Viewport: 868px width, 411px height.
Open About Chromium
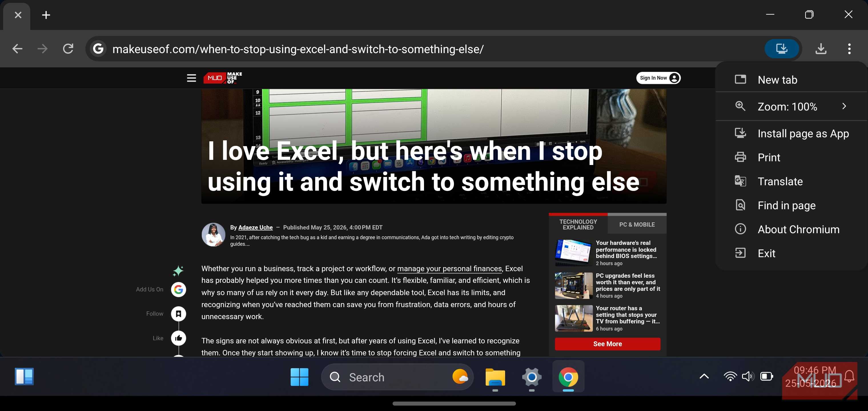pyautogui.click(x=791, y=229)
